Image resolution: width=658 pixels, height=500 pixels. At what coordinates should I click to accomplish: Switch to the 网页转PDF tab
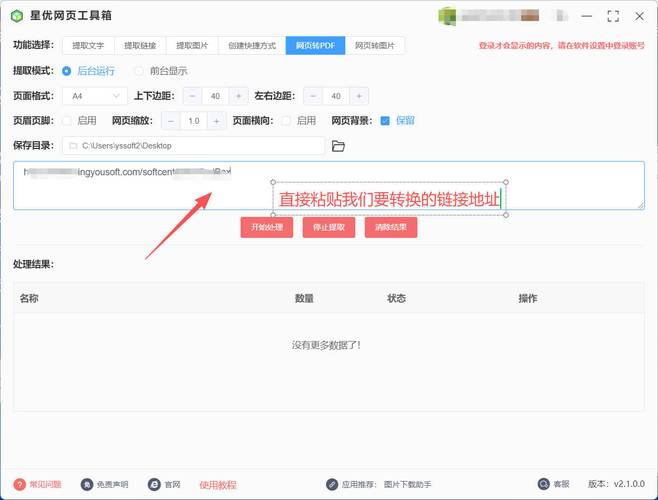click(316, 45)
